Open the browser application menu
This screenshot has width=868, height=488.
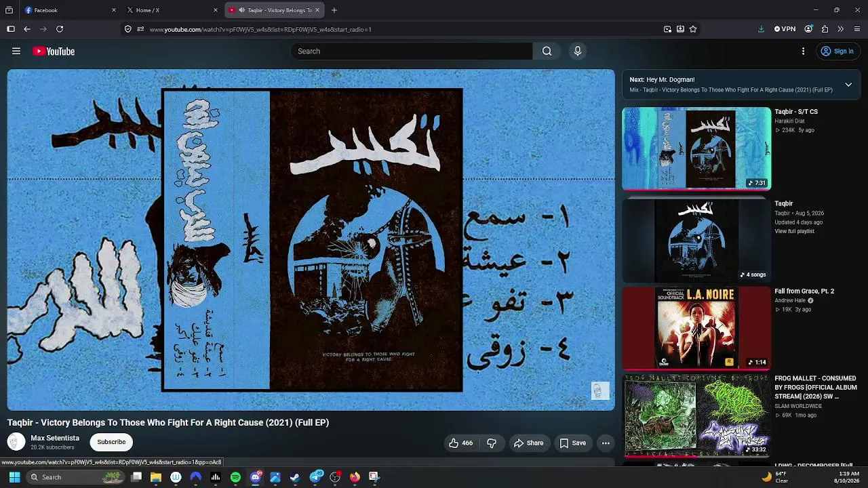coord(857,29)
